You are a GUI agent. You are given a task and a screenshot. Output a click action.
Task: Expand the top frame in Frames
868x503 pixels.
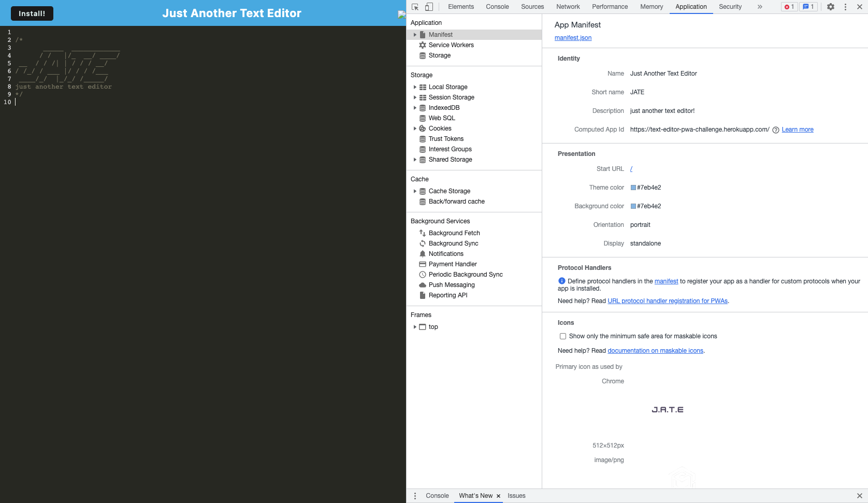[415, 327]
